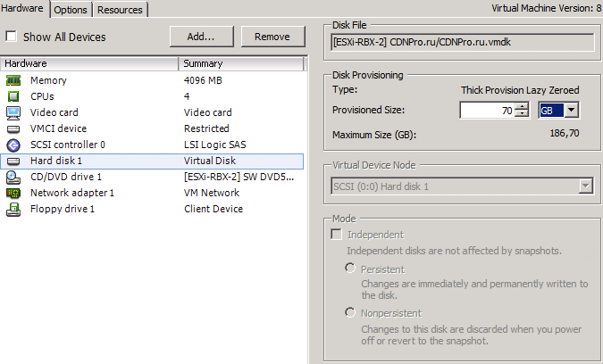
Task: Click the Add... button
Action: (201, 37)
